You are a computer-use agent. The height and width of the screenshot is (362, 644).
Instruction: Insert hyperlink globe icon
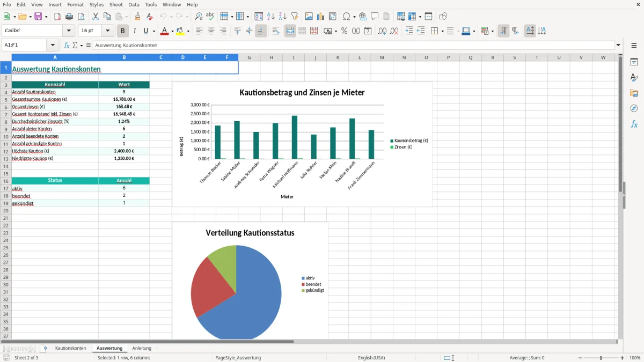coord(363,17)
